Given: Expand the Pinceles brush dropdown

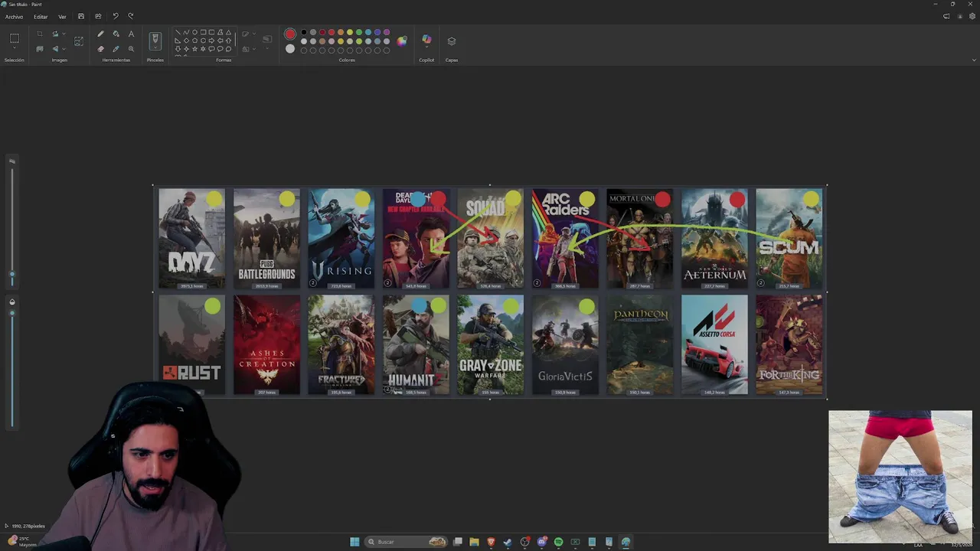Looking at the screenshot, I should coord(155,48).
